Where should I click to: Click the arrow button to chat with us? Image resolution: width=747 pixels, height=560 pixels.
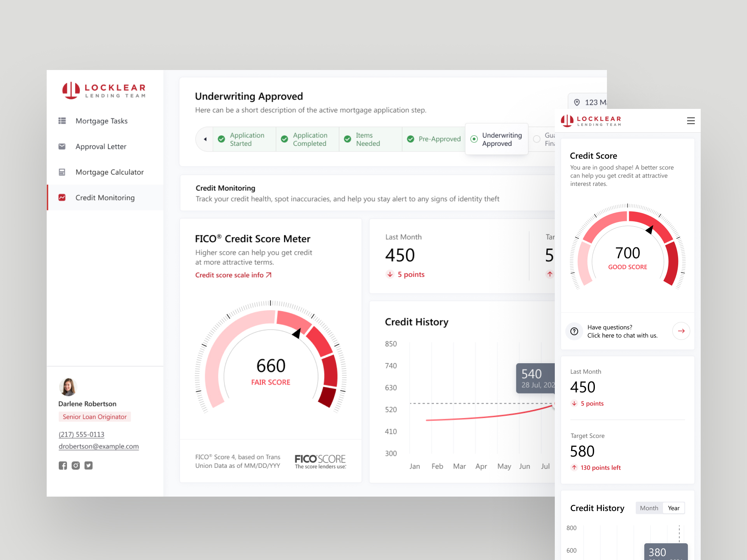(681, 331)
